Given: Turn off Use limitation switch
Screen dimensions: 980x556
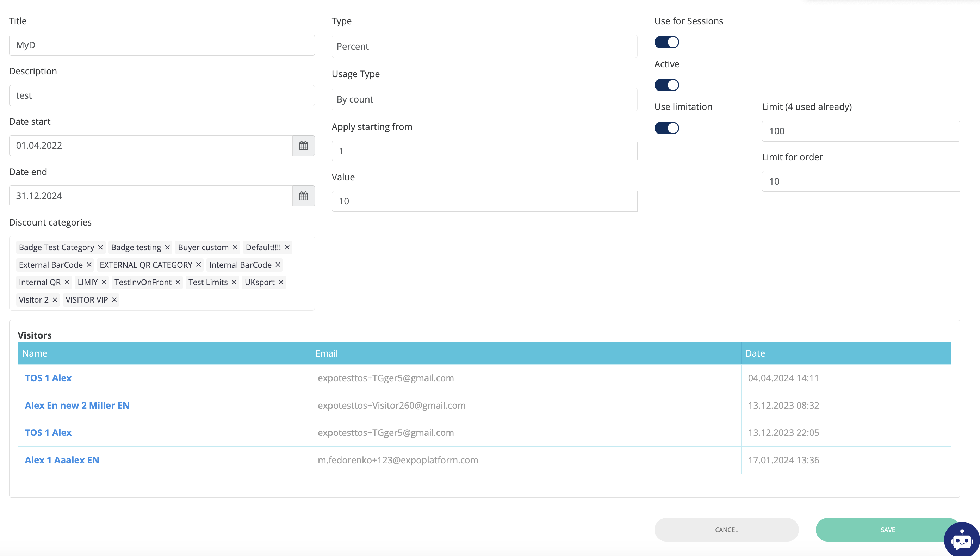Looking at the screenshot, I should [666, 128].
